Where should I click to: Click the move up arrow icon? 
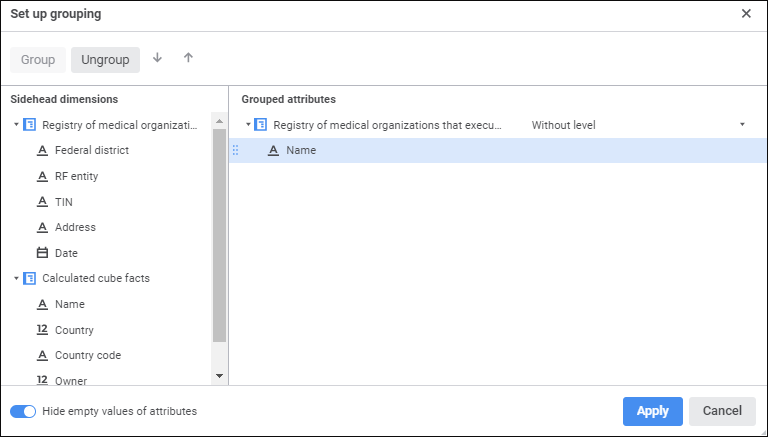(x=188, y=58)
